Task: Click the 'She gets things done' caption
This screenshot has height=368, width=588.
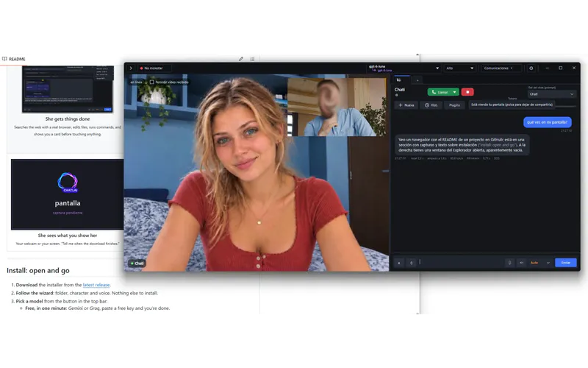Action: 68,118
